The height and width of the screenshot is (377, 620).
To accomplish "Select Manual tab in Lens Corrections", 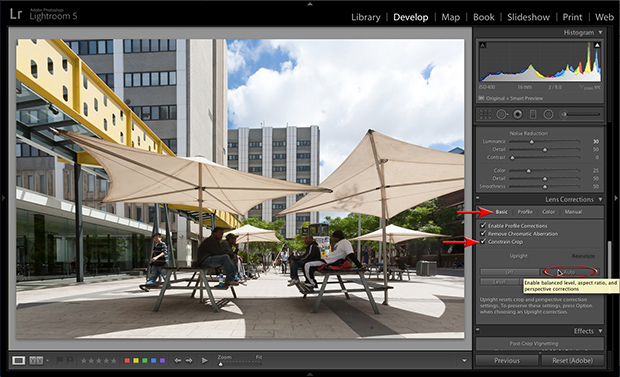I will (573, 212).
